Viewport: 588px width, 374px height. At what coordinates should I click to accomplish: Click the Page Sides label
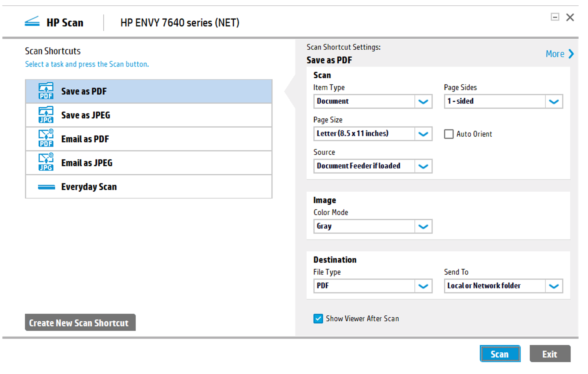(x=460, y=87)
